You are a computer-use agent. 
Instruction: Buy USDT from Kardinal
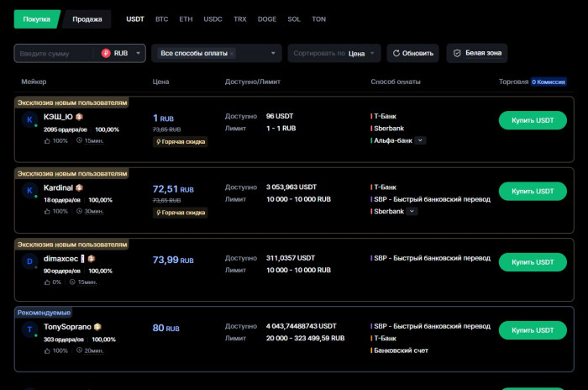pos(533,191)
